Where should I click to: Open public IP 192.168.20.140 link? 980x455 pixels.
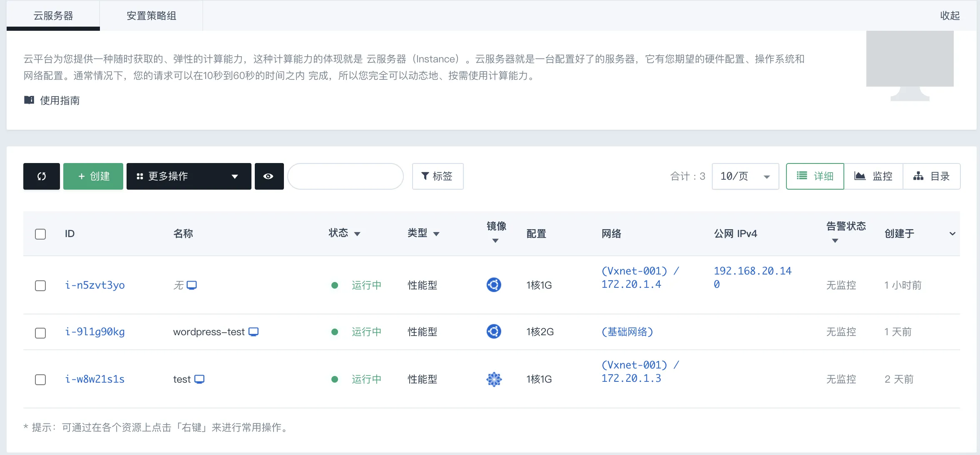(753, 278)
